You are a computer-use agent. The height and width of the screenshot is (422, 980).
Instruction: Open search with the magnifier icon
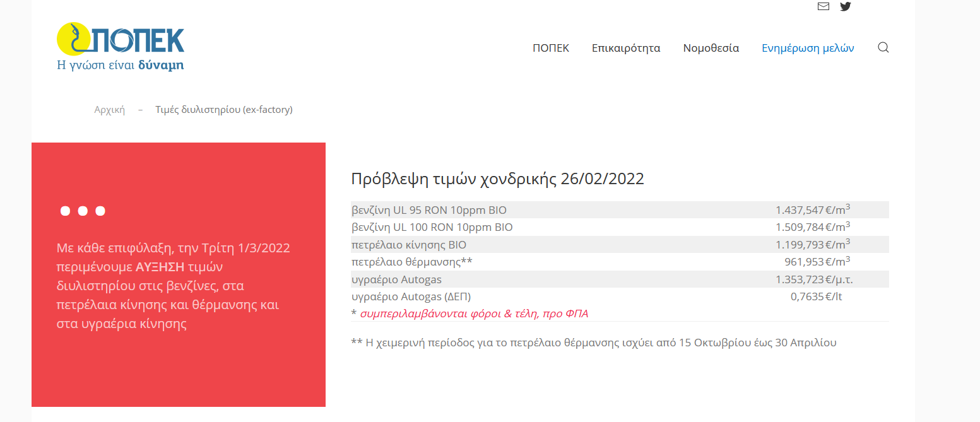click(x=883, y=48)
